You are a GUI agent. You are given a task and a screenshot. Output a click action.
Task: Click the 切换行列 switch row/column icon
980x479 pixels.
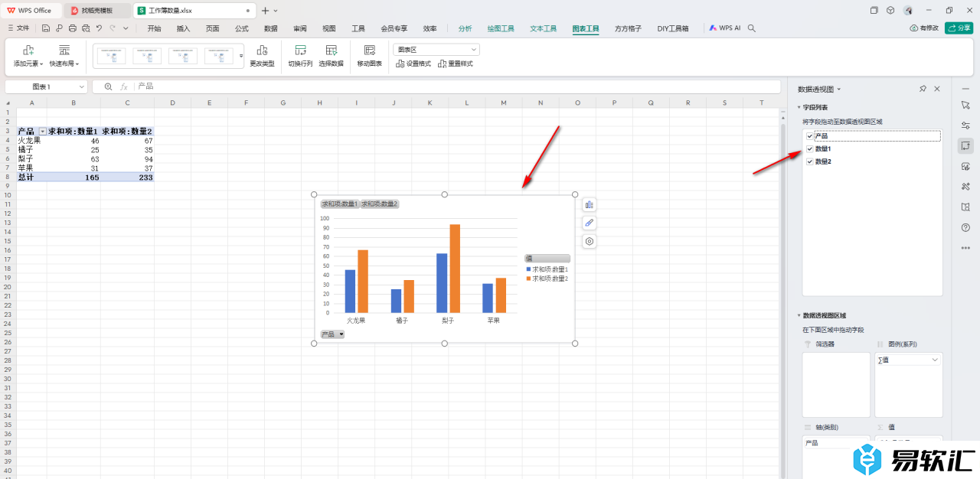pos(300,50)
